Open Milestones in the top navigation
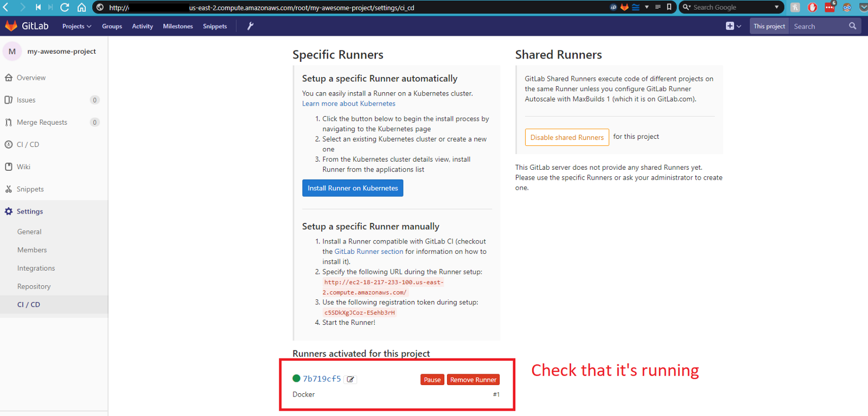The width and height of the screenshot is (868, 416). point(178,26)
